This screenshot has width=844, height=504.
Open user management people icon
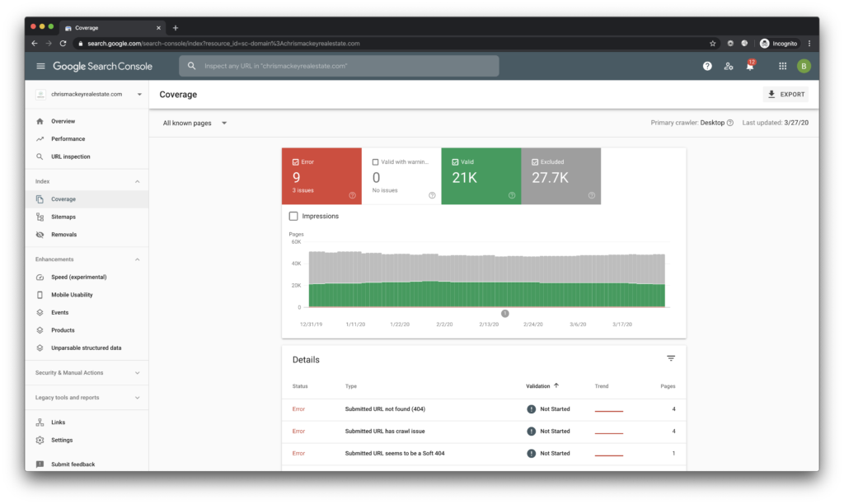click(x=729, y=66)
